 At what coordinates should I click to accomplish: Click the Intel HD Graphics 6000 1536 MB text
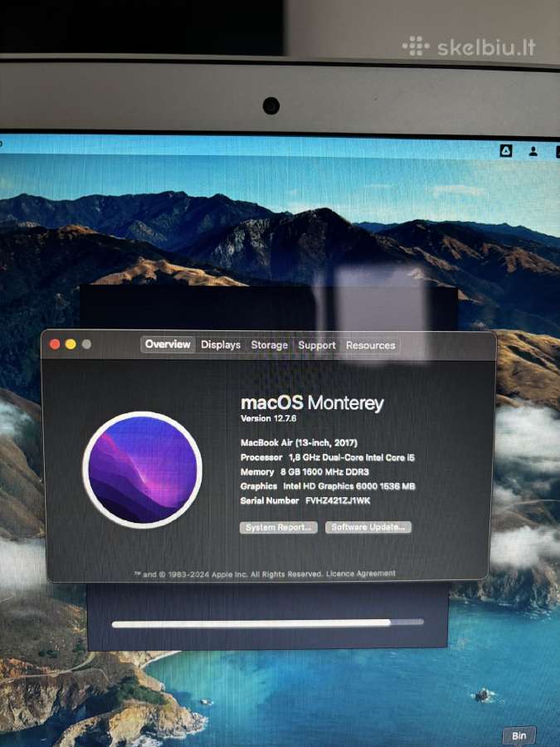pos(349,486)
